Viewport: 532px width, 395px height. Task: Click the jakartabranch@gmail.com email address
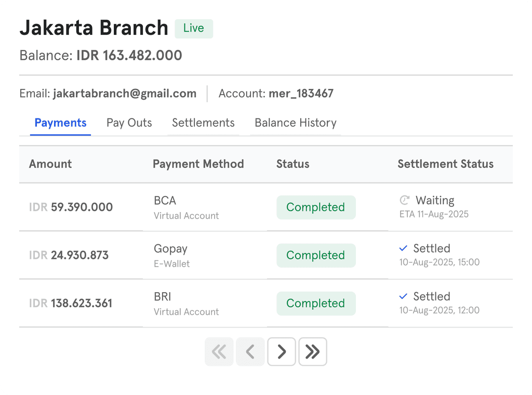coord(125,94)
